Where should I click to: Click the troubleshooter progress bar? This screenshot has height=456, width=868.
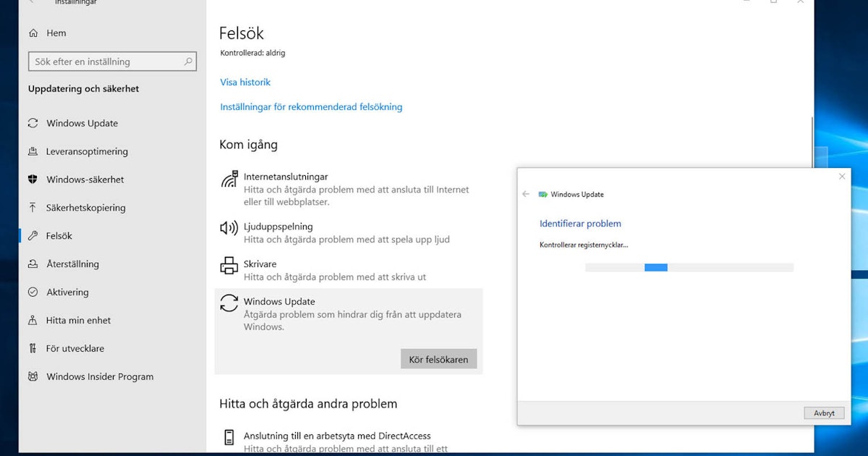tap(687, 267)
